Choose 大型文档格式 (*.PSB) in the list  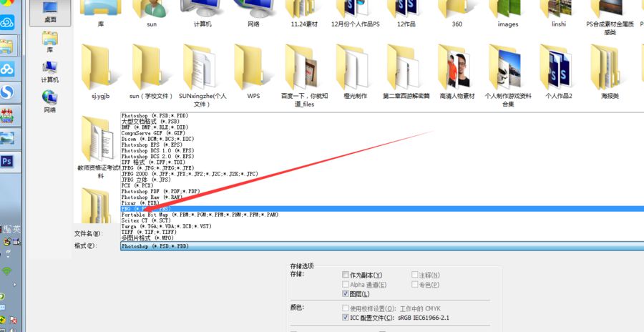click(x=382, y=122)
